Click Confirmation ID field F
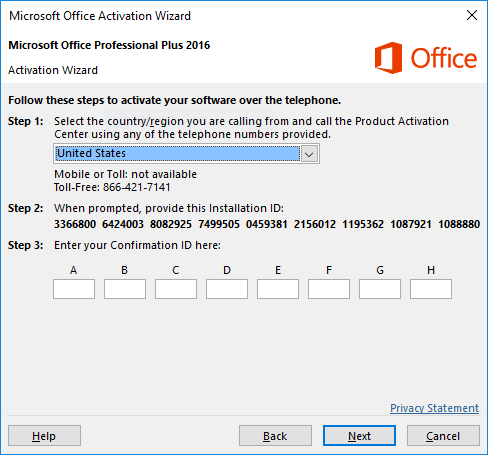Screen dimensions: 488x455 point(329,289)
